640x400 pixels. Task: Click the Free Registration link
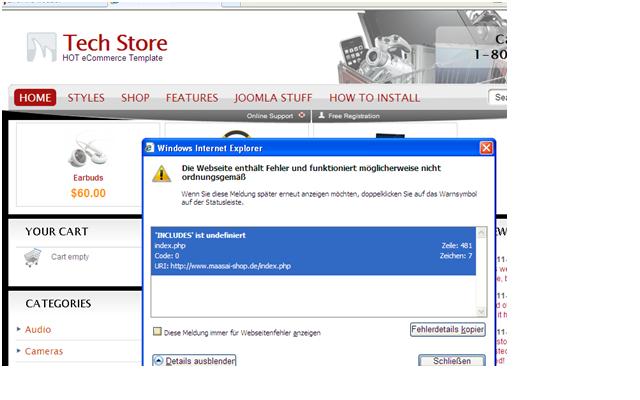(354, 116)
